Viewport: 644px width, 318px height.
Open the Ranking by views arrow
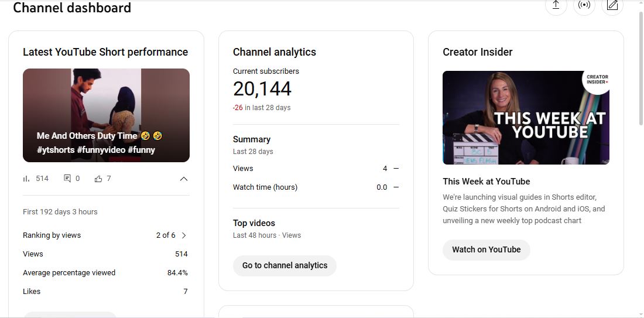184,235
